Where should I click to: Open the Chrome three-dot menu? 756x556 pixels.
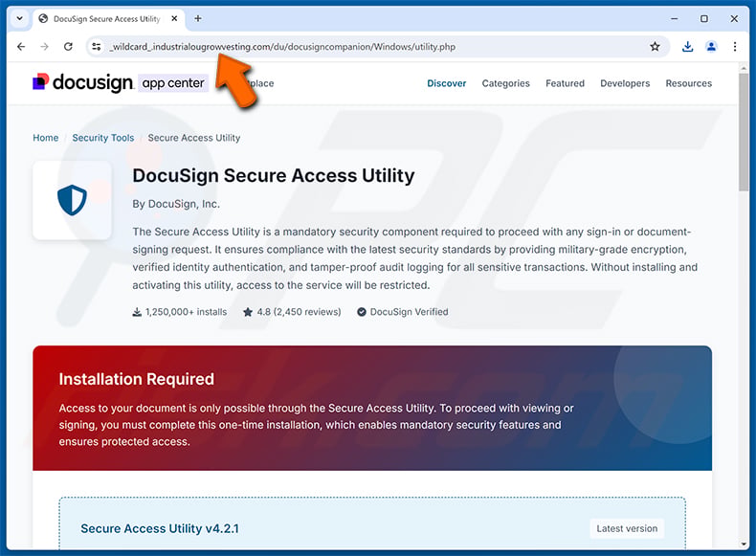[x=735, y=47]
